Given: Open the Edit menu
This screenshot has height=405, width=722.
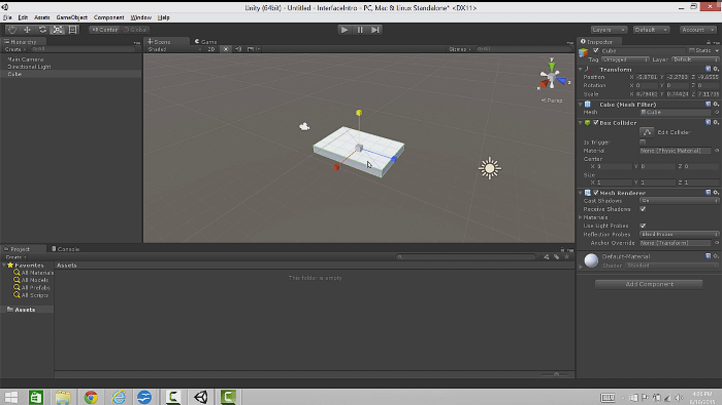Looking at the screenshot, I should 23,17.
